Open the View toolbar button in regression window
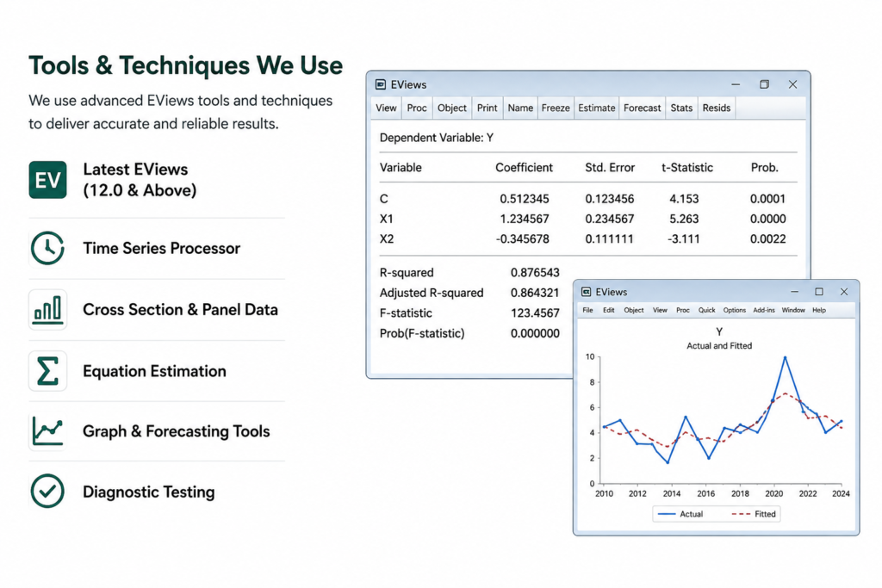This screenshot has width=882, height=588. pos(387,108)
